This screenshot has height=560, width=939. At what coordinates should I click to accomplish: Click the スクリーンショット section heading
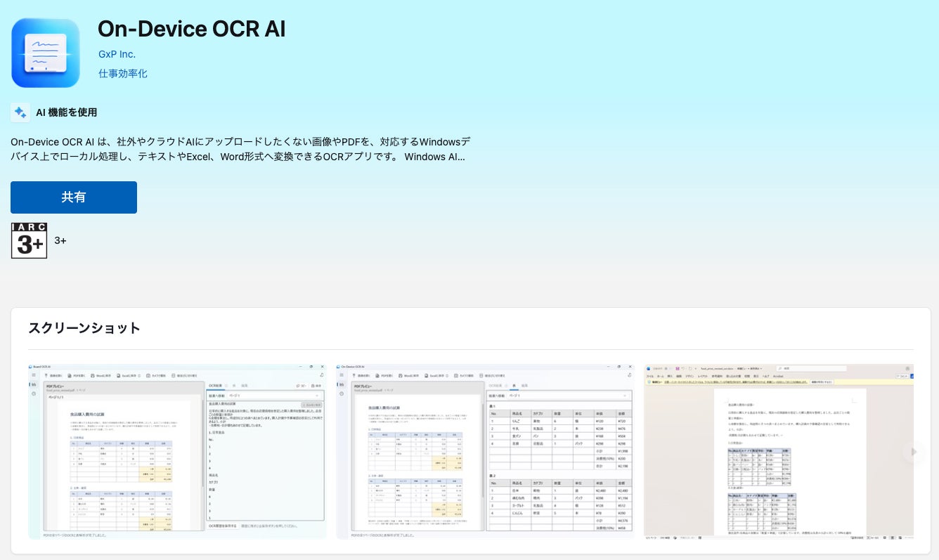click(84, 328)
